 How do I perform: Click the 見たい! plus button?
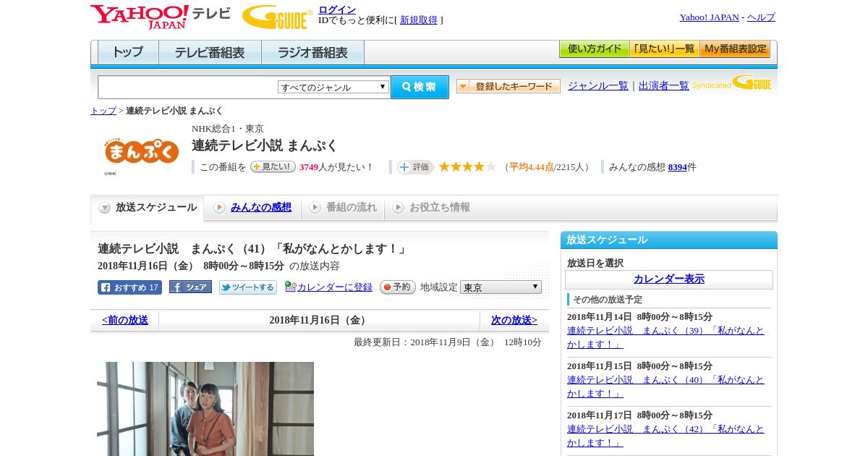(273, 166)
